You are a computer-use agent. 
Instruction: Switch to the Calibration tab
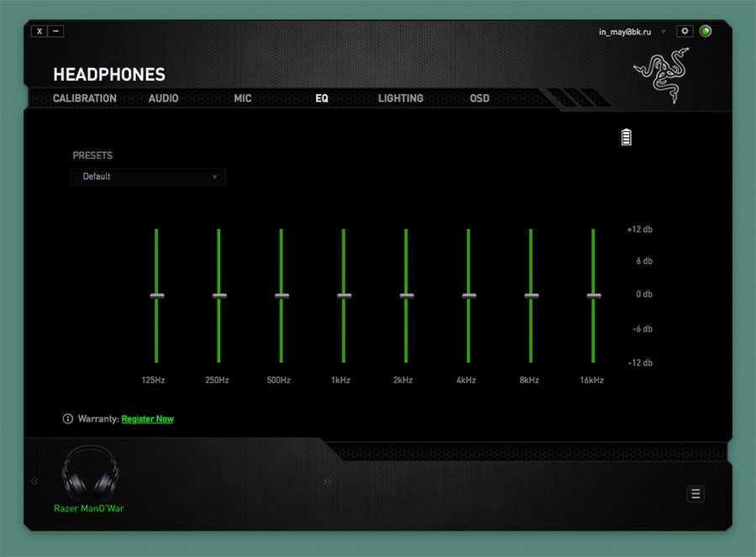click(x=85, y=98)
